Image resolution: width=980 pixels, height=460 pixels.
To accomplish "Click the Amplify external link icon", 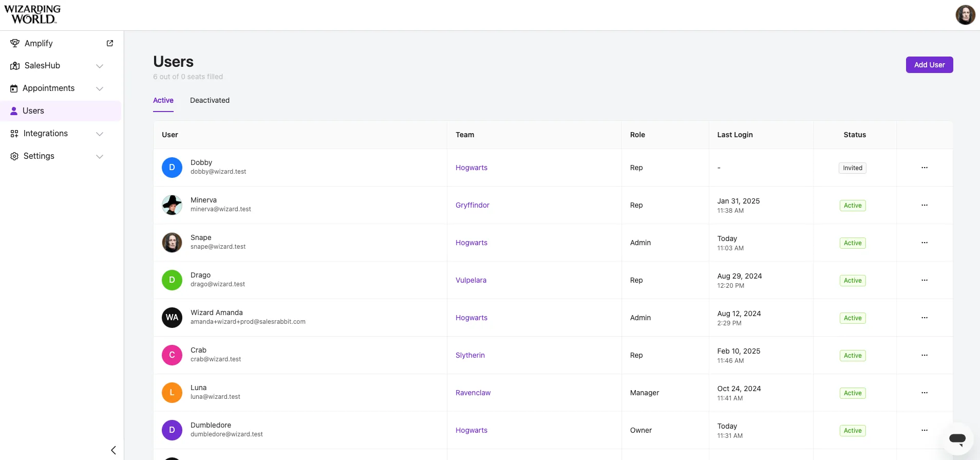I will (x=110, y=43).
